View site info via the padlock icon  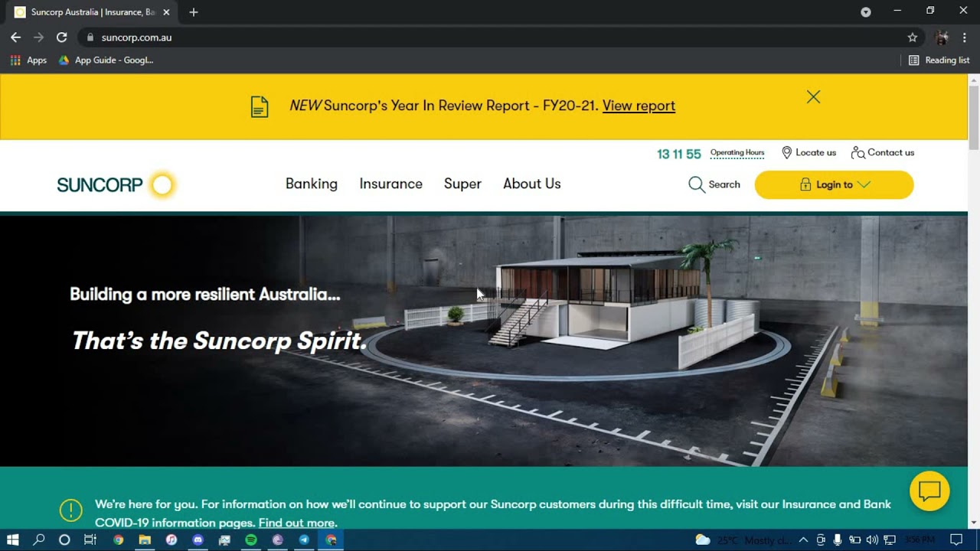coord(90,37)
